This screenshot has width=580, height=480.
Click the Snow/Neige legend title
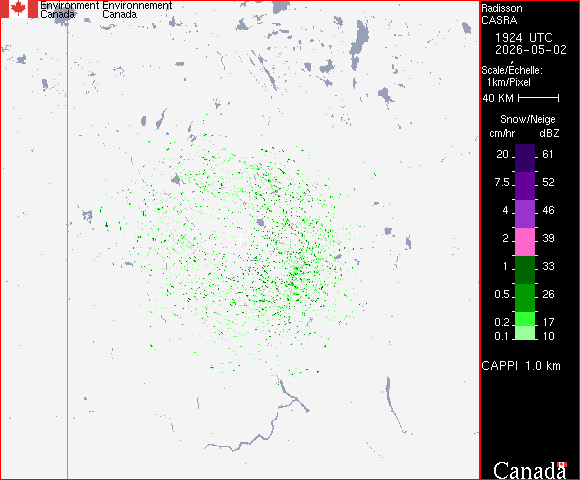(x=528, y=119)
